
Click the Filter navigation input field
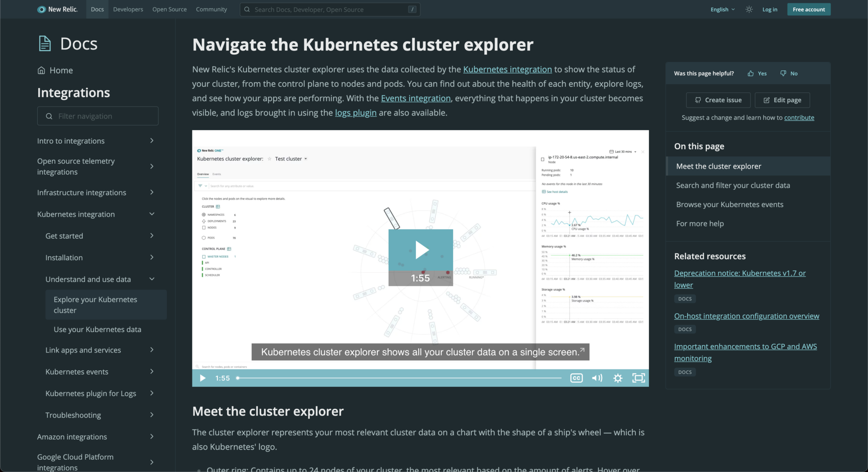[x=98, y=116]
